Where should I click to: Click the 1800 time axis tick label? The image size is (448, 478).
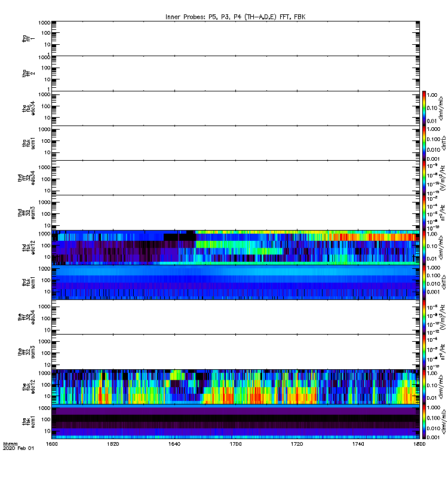point(419,444)
